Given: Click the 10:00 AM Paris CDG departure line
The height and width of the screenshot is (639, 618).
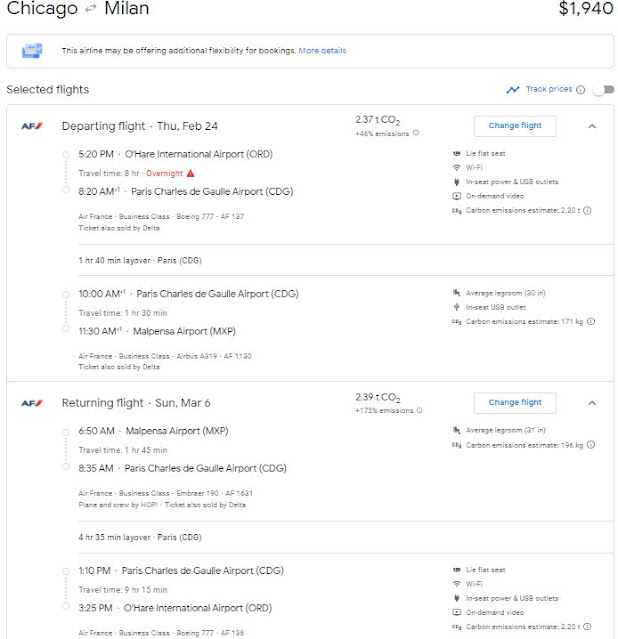Looking at the screenshot, I should [188, 294].
